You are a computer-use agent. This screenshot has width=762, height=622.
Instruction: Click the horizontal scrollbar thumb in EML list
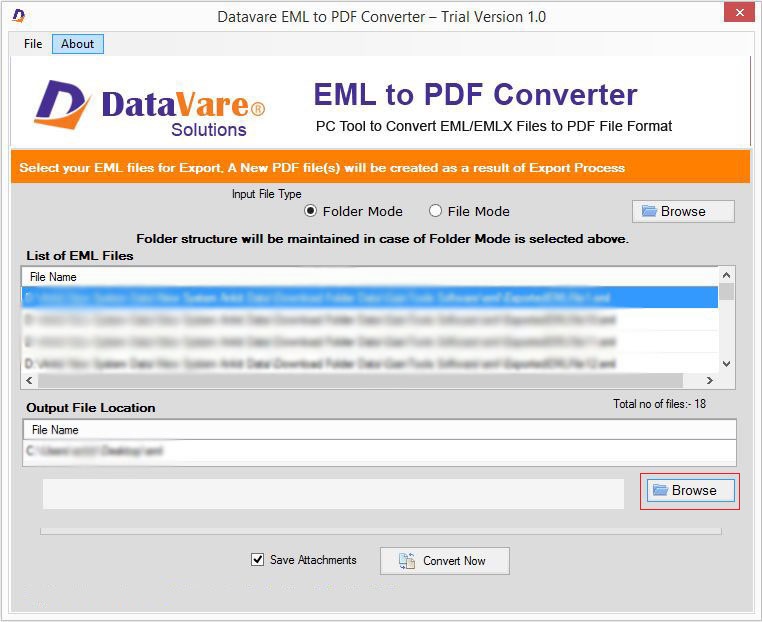coord(360,380)
